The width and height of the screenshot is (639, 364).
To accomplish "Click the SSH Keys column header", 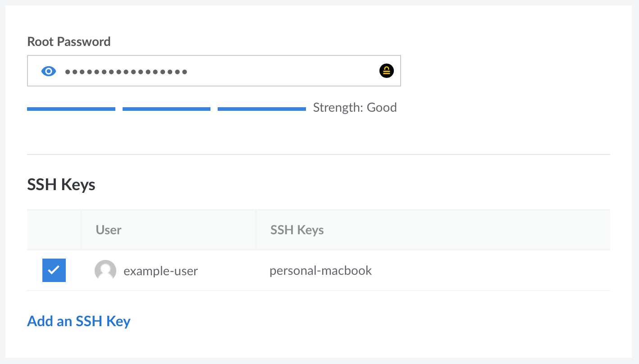I will pyautogui.click(x=297, y=229).
